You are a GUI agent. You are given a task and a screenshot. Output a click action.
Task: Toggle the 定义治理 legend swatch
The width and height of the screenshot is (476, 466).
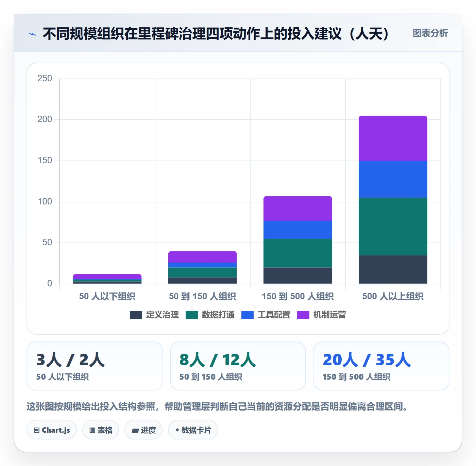coord(136,315)
